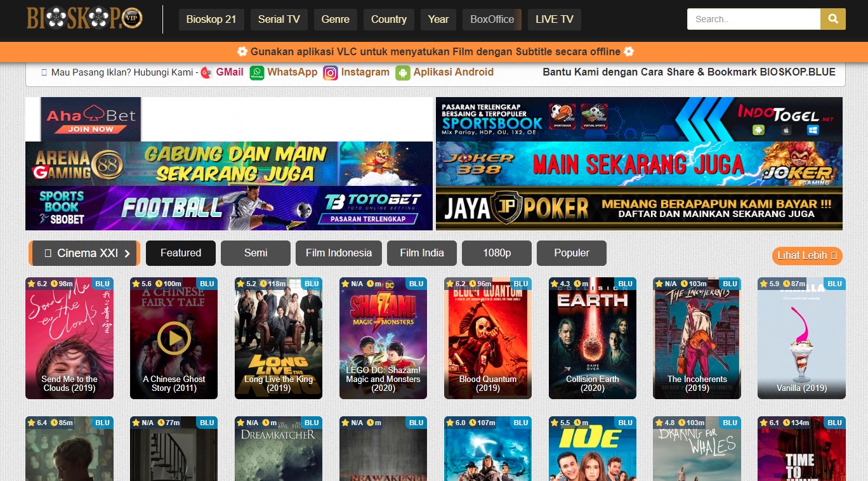868x481 pixels.
Task: Open the Serial TV menu
Action: (x=279, y=19)
